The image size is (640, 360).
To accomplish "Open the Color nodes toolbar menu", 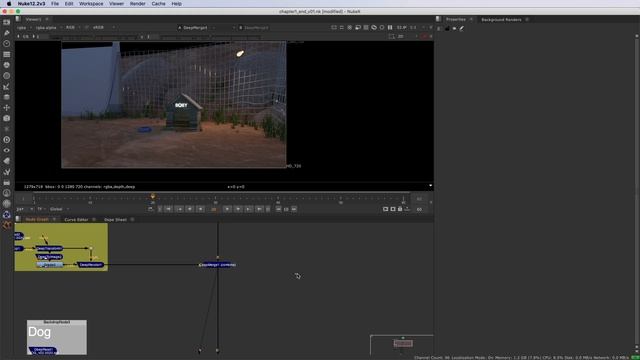I will coord(7,65).
